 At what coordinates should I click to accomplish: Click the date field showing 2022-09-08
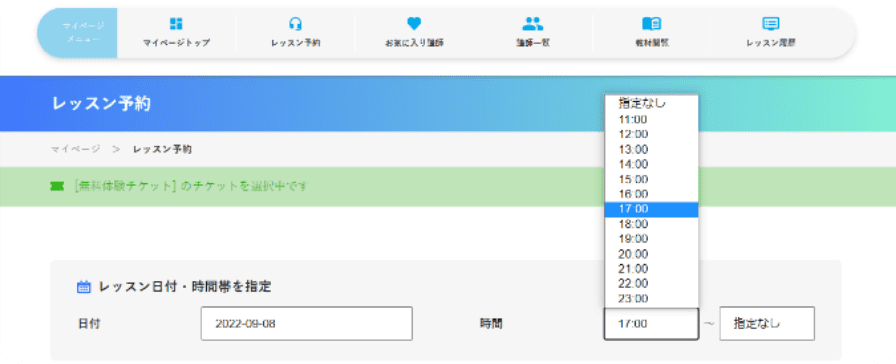[x=306, y=323]
